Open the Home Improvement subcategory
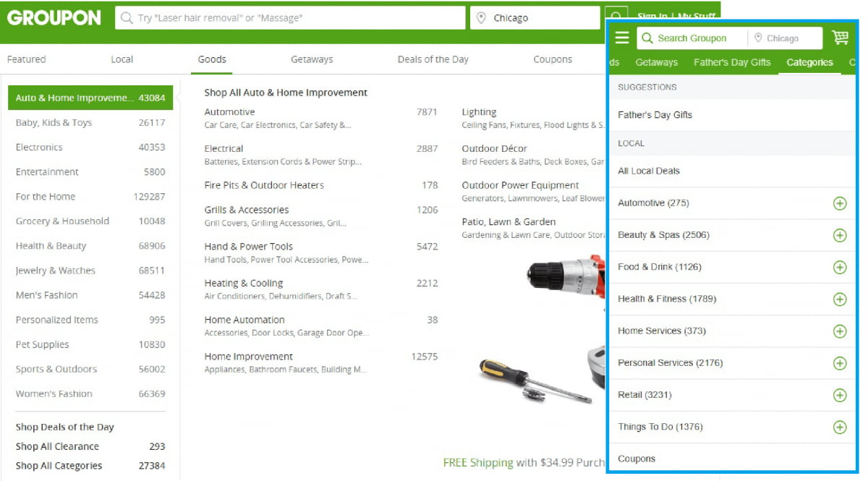This screenshot has width=868, height=481. (x=248, y=357)
